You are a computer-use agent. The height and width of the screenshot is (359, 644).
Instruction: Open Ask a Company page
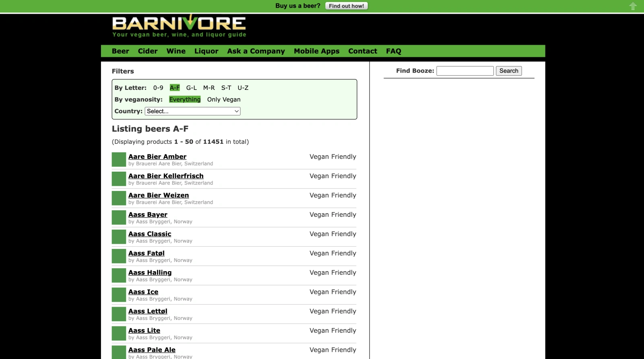pos(256,51)
